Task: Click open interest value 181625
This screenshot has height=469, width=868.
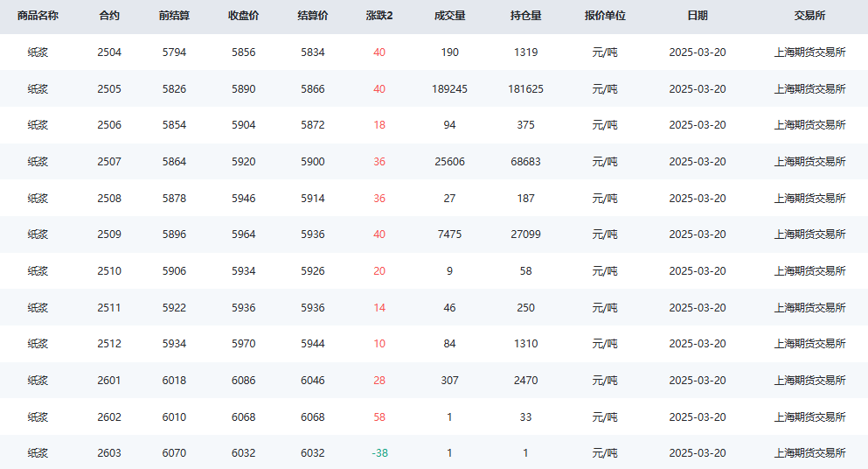Action: pyautogui.click(x=525, y=88)
